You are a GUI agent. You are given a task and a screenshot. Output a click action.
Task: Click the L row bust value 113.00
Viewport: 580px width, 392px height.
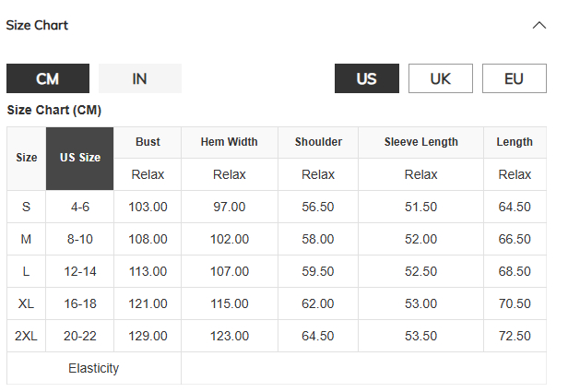pyautogui.click(x=148, y=271)
